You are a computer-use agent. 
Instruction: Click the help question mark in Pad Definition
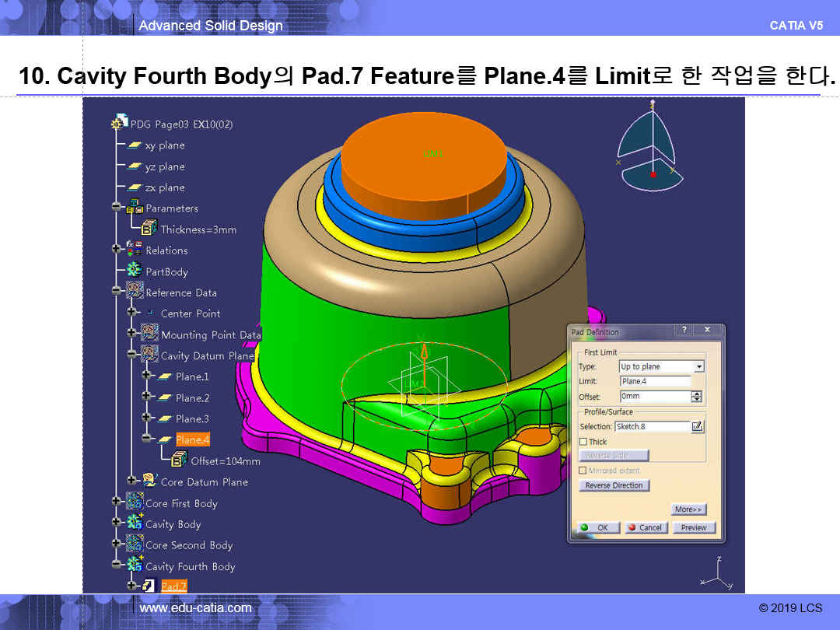[x=684, y=331]
